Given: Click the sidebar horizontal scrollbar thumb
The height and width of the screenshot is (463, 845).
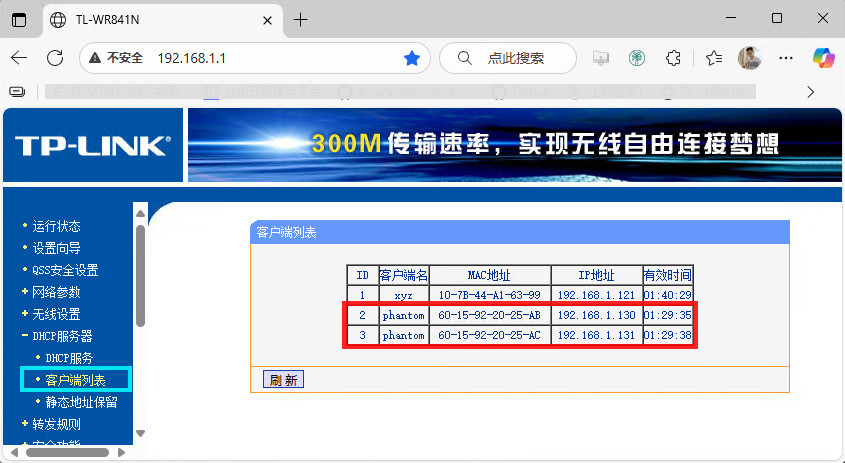Looking at the screenshot, I should 67,452.
